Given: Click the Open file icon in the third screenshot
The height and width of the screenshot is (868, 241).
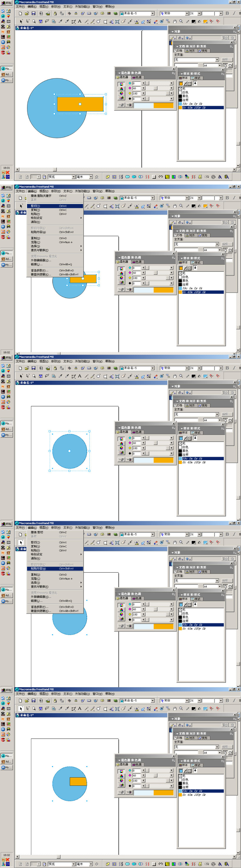Looking at the screenshot, I should 26,368.
